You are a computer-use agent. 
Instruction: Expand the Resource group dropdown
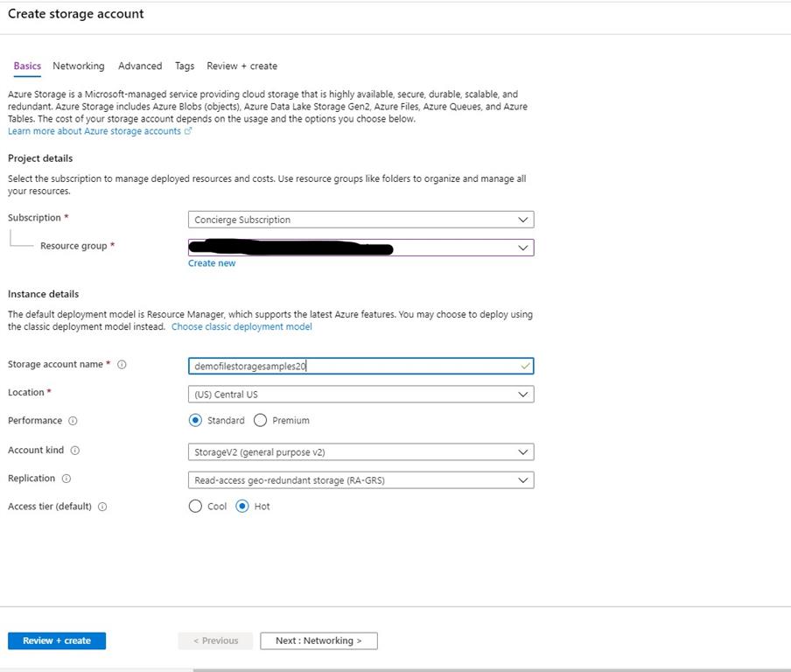tap(360, 248)
